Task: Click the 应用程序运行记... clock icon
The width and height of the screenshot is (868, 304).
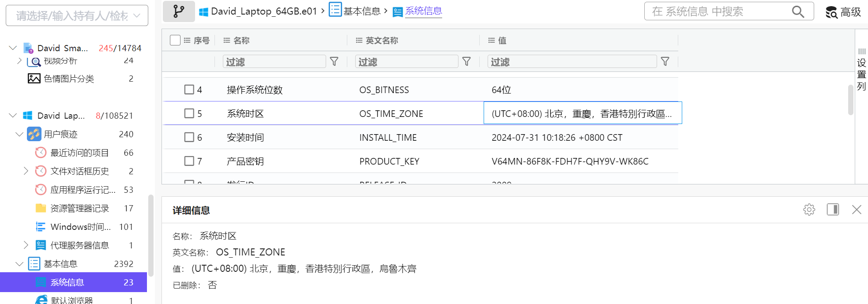Action: tap(41, 190)
